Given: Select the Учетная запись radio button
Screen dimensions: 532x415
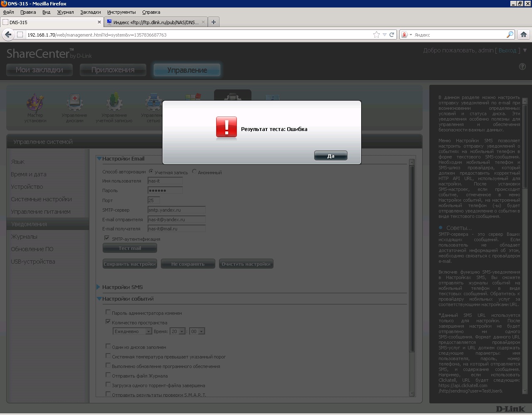Looking at the screenshot, I should (x=151, y=171).
